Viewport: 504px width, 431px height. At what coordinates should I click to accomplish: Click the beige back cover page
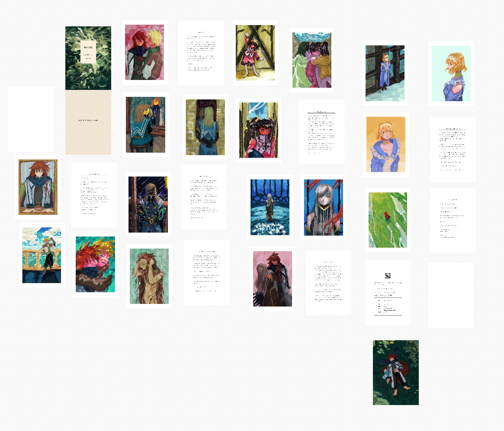[x=88, y=122]
